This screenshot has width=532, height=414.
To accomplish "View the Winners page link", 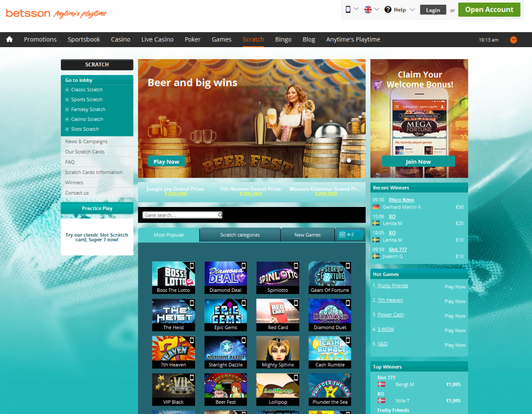I will coord(74,183).
